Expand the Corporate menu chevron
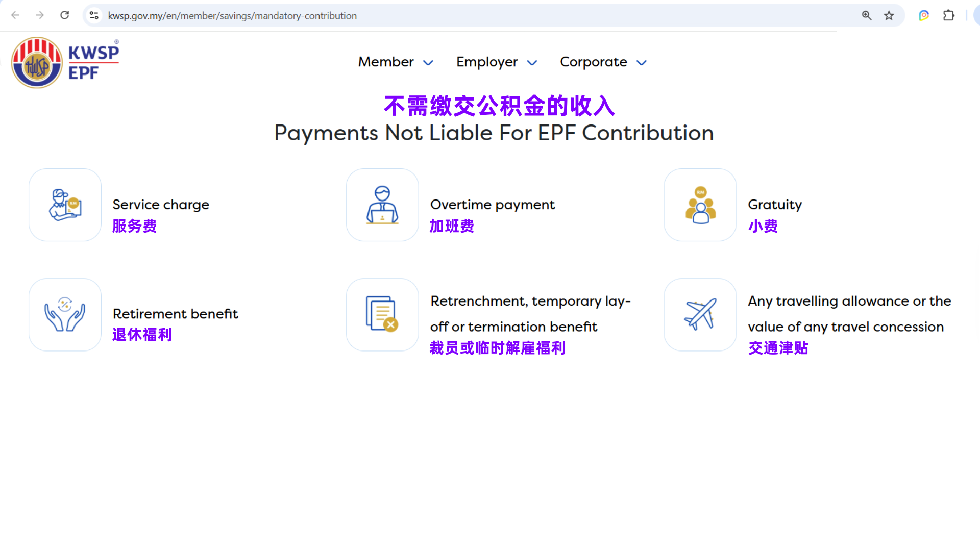Screen dimensions: 980x551 coord(642,63)
